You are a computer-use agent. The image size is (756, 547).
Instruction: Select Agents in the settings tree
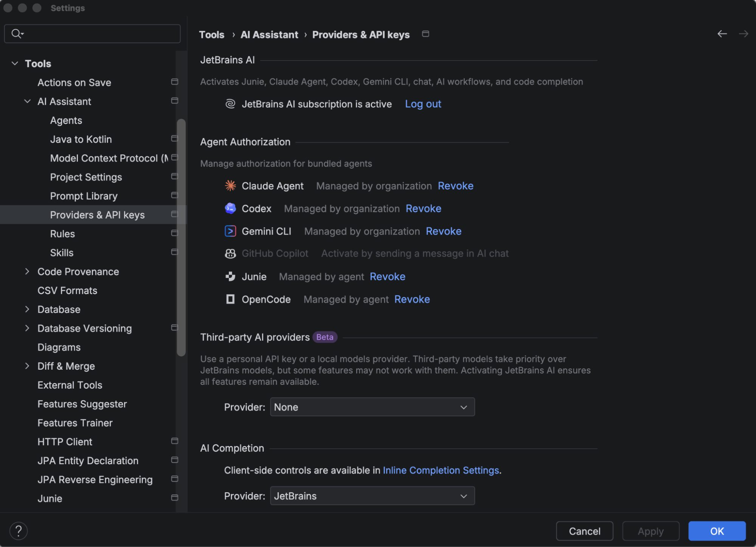66,121
